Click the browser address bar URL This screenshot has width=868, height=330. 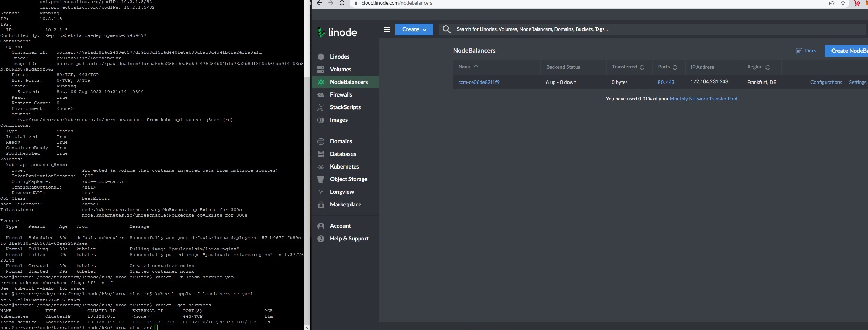tap(397, 3)
